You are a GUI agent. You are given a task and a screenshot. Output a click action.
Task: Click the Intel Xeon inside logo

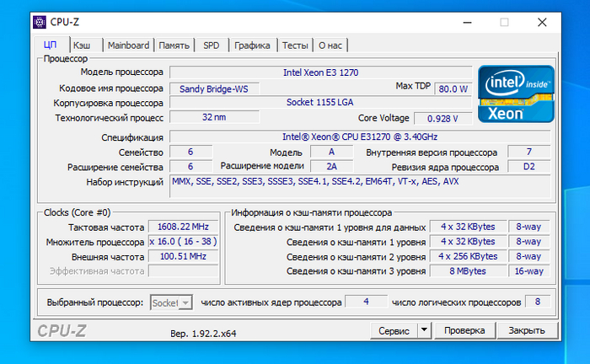point(517,95)
